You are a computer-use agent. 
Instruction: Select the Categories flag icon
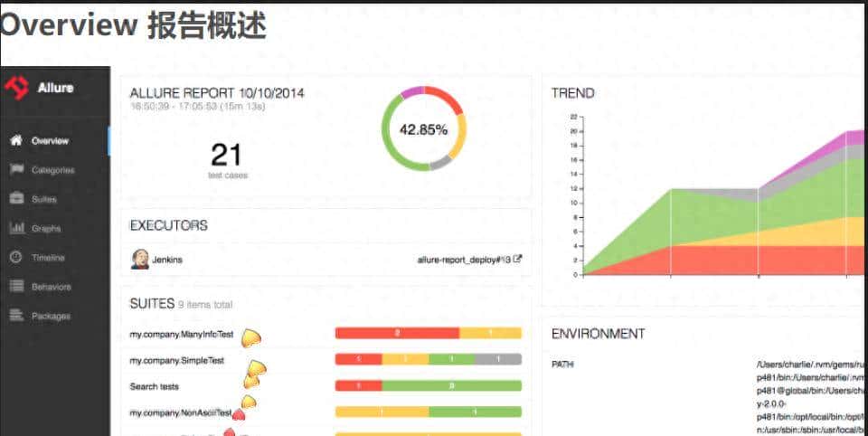coord(16,169)
